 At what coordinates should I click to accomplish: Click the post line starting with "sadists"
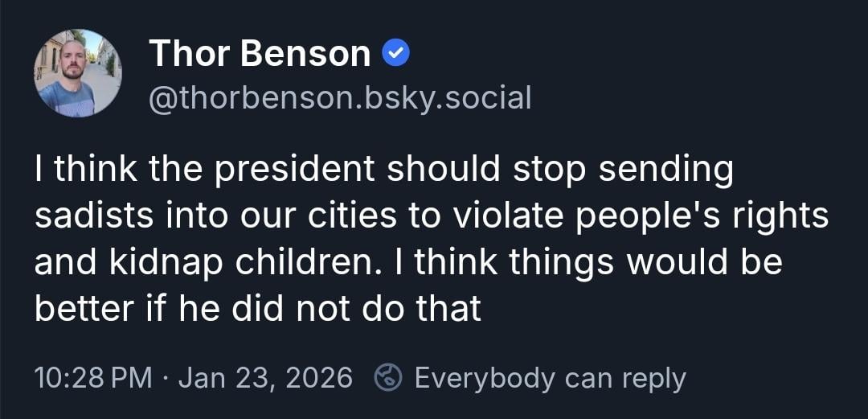coord(431,216)
